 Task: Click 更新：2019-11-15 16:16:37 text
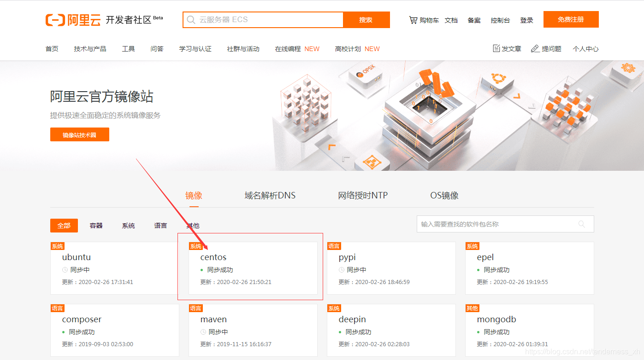(x=236, y=344)
